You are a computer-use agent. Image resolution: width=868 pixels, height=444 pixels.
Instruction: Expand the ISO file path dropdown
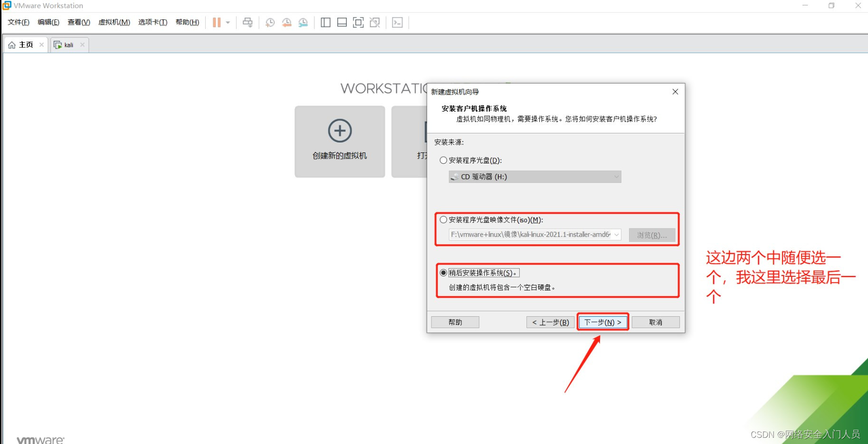616,235
